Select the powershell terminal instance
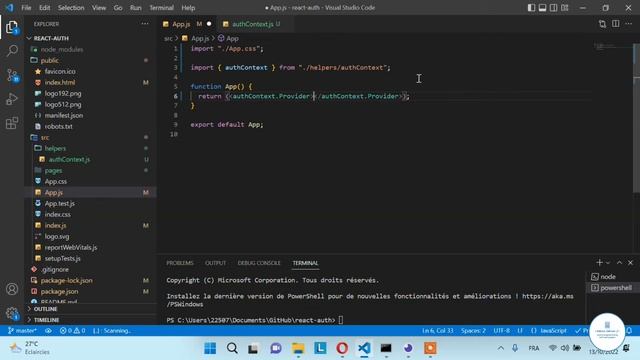 [610, 288]
